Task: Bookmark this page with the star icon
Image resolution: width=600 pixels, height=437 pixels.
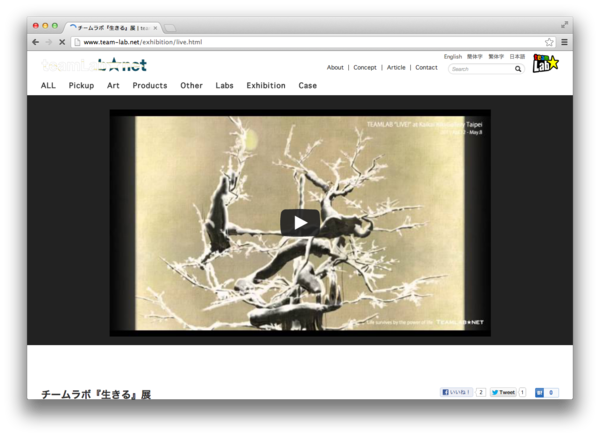Action: pyautogui.click(x=549, y=42)
